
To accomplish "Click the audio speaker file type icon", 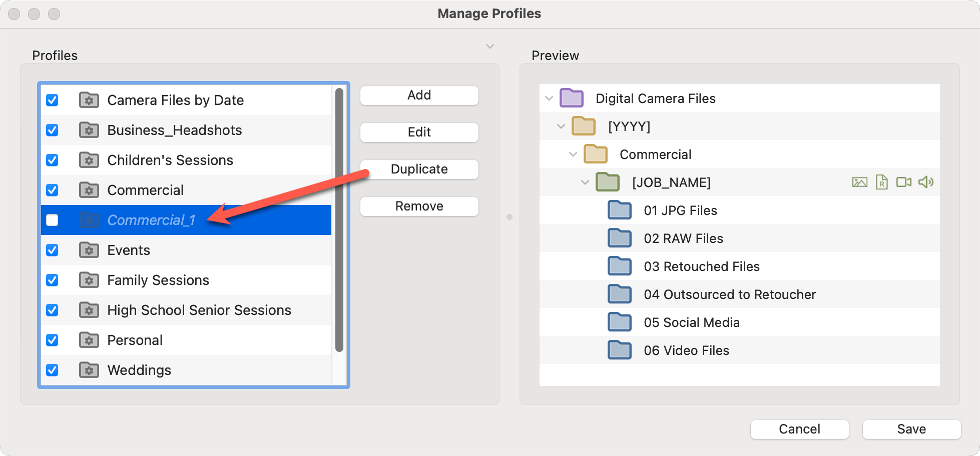I will click(925, 182).
